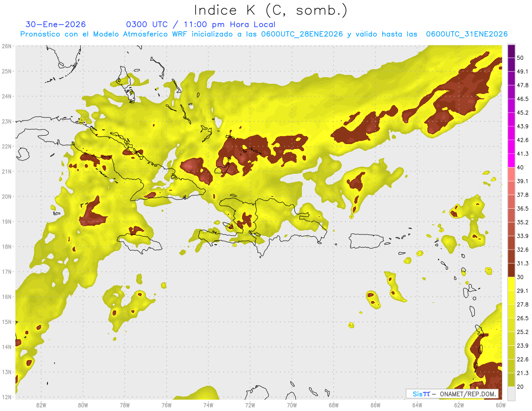Viewport: 532px width, 411px height.
Task: Click the 66W longitude label
Action: [x=376, y=405]
